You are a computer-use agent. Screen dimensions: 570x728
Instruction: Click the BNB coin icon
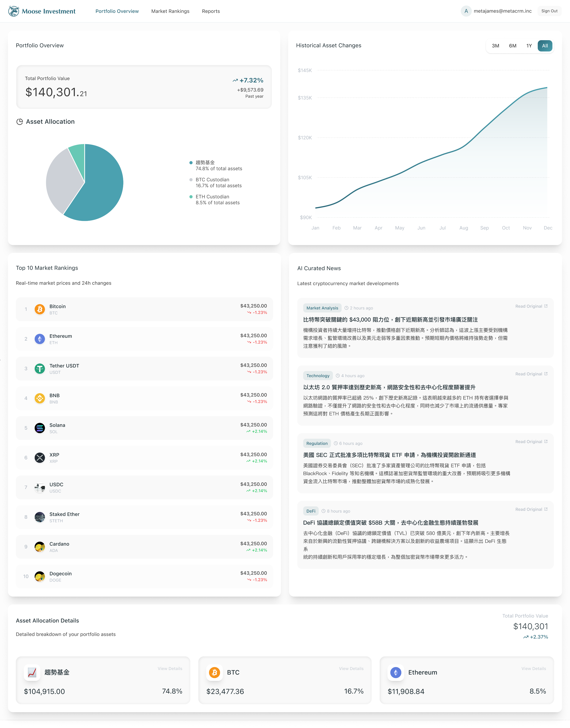pos(40,398)
